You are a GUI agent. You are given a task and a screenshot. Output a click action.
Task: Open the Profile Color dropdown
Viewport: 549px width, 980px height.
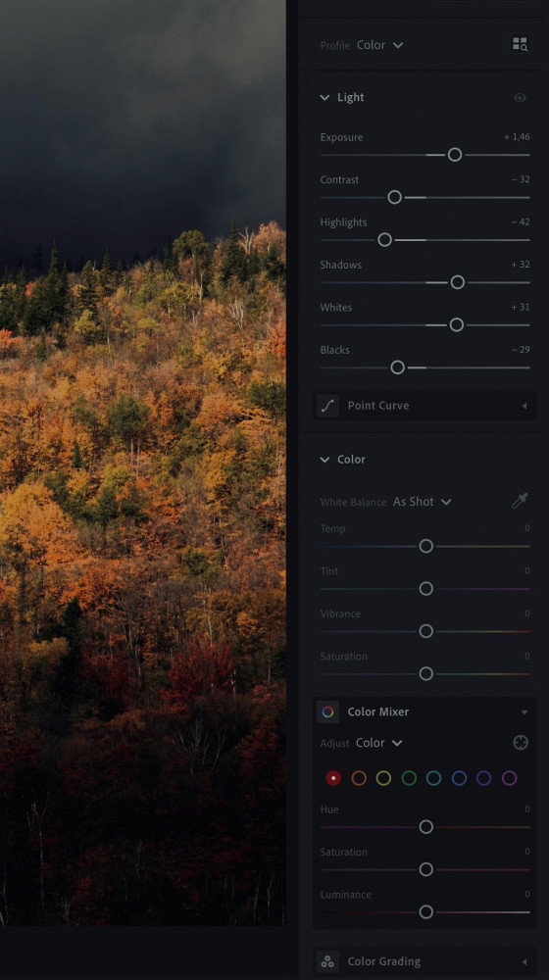click(x=379, y=45)
